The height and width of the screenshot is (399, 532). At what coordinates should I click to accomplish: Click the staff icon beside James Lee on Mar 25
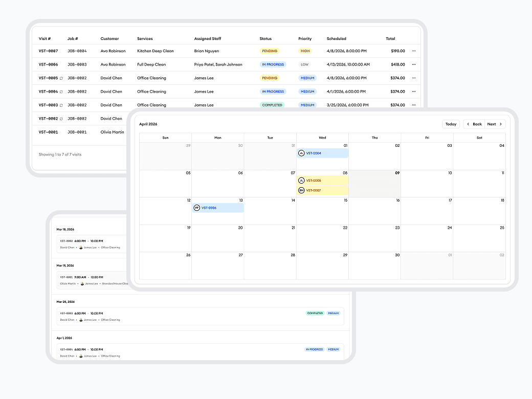click(81, 320)
